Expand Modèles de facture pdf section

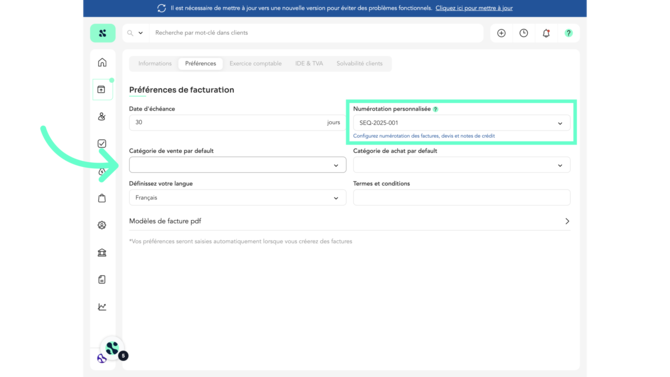tap(350, 221)
